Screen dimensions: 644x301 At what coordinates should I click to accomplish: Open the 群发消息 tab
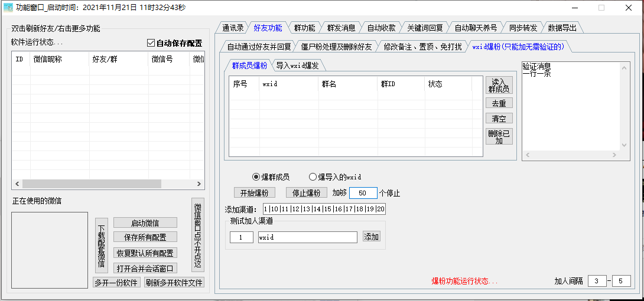click(x=341, y=28)
